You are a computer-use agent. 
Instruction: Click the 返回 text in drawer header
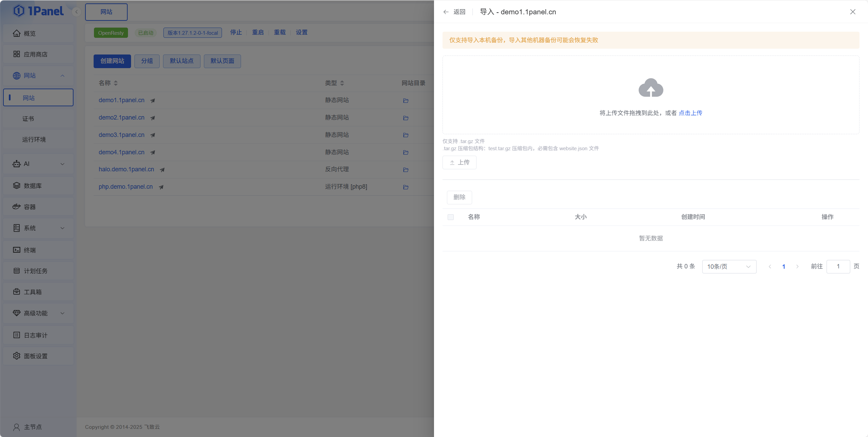[x=459, y=12]
